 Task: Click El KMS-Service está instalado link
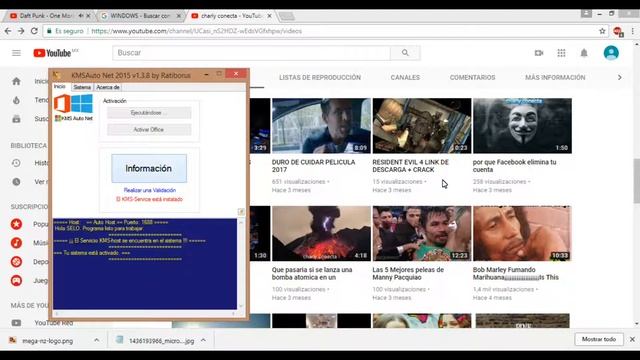point(149,199)
